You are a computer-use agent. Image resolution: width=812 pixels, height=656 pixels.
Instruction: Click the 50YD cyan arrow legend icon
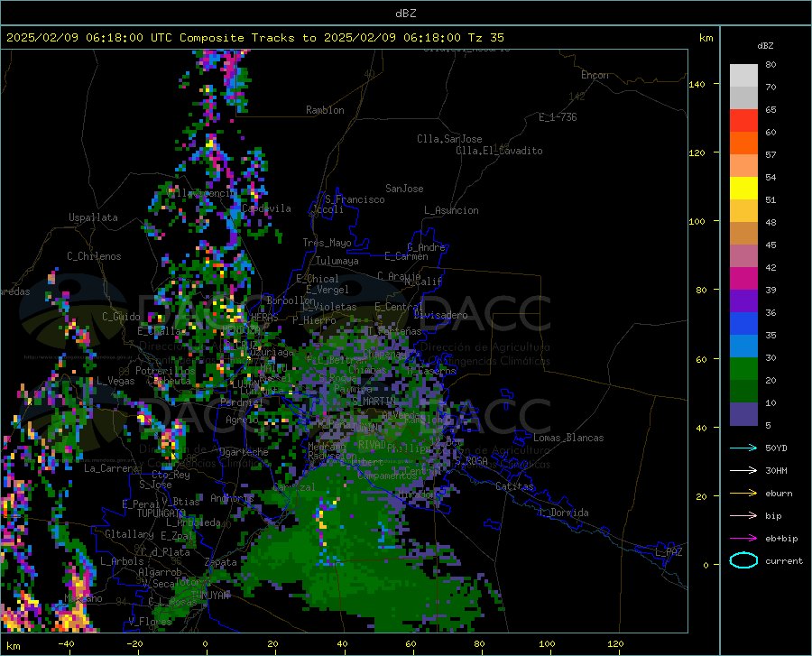click(x=743, y=448)
